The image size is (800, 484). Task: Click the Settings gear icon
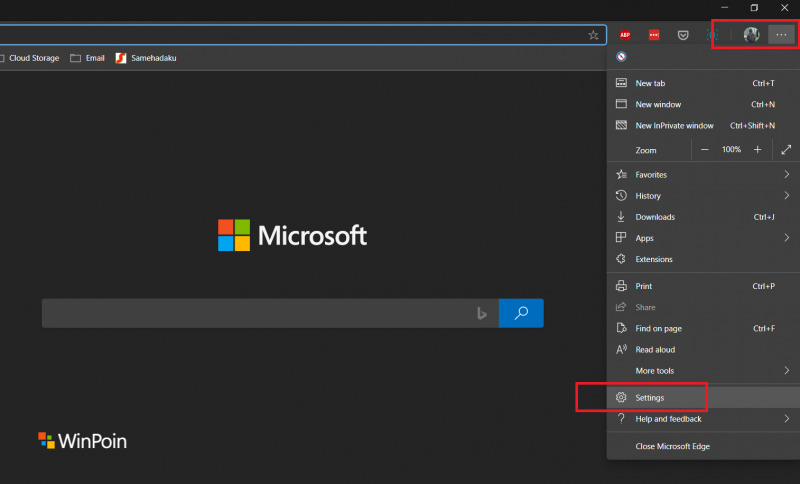pyautogui.click(x=621, y=397)
